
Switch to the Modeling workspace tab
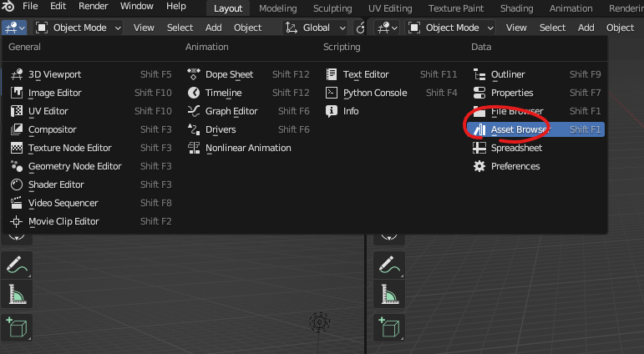pos(277,8)
